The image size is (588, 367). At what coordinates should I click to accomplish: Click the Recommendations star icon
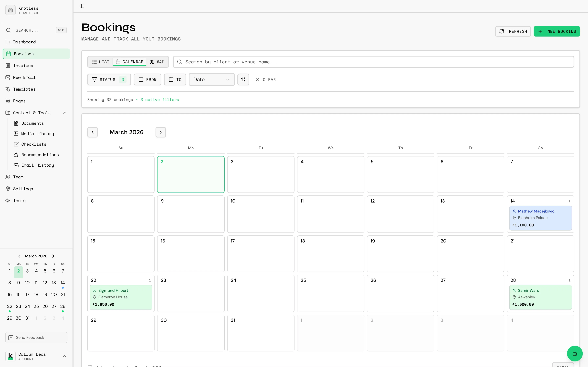tap(16, 155)
